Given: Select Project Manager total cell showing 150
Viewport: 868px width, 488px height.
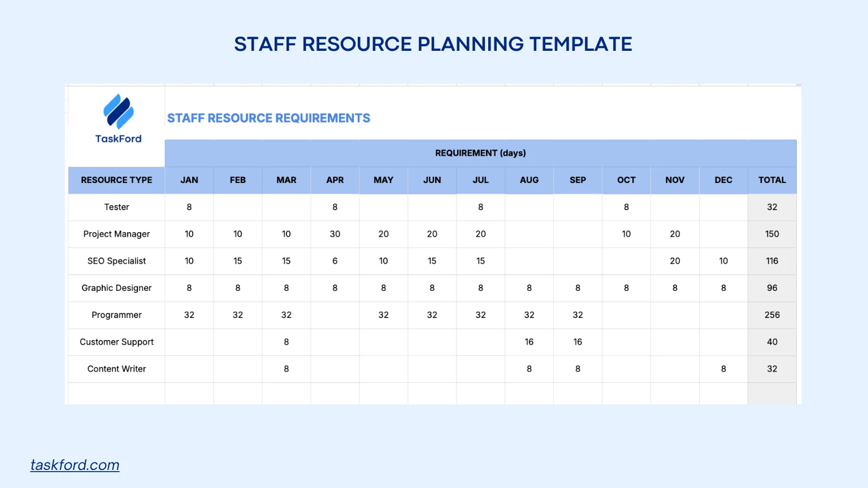Looking at the screenshot, I should point(772,234).
